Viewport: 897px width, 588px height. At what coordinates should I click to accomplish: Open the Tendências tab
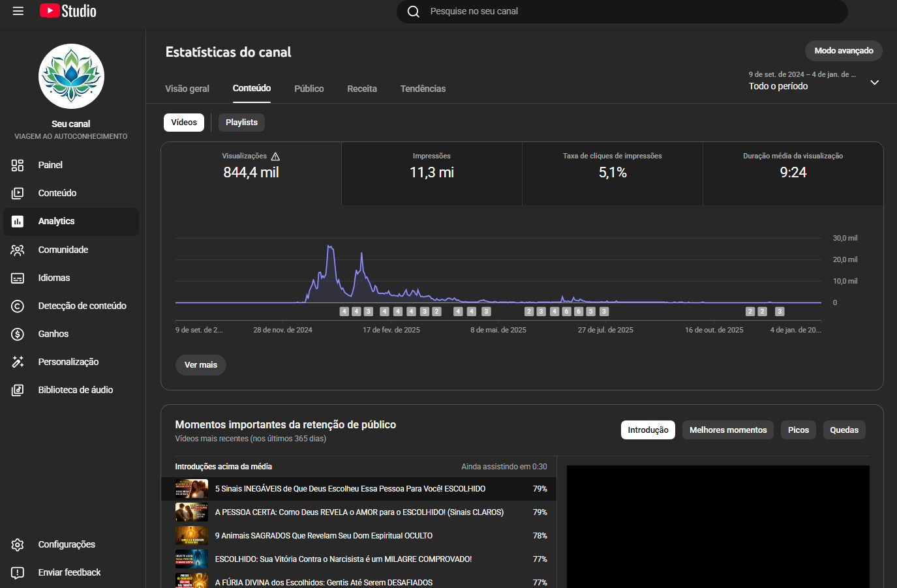(x=423, y=89)
